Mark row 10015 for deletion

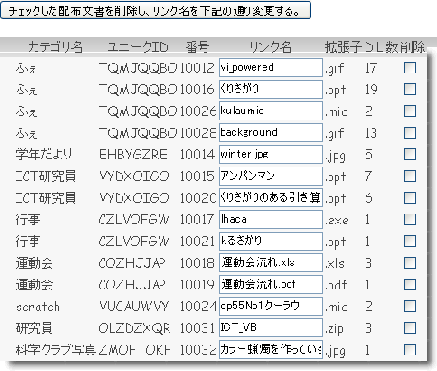410,176
